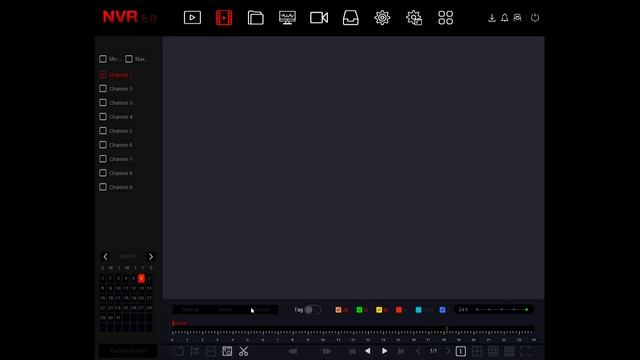This screenshot has height=360, width=640.
Task: Skip to previous segment button
Action: pos(352,351)
